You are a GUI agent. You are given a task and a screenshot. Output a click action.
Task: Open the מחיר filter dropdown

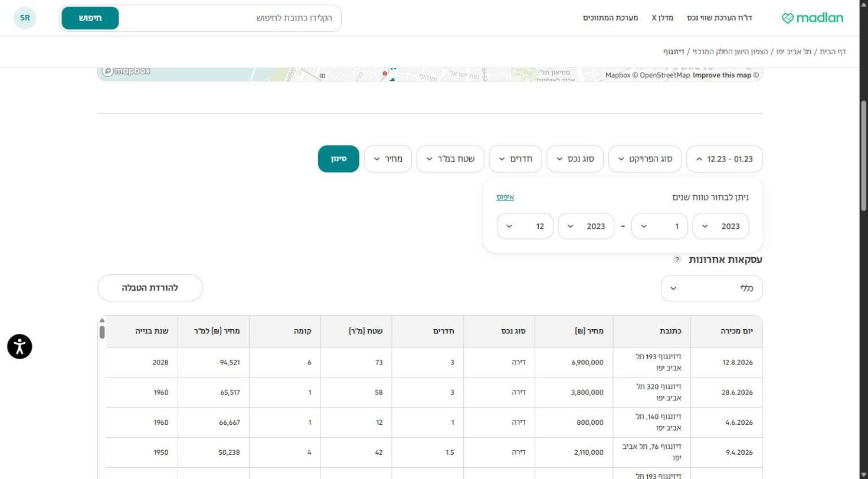point(388,159)
